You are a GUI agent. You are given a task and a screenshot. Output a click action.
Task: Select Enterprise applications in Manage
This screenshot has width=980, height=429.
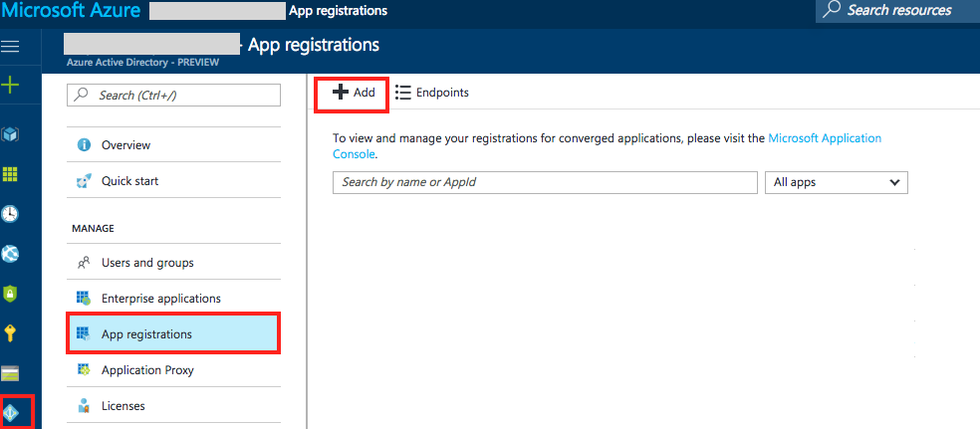pos(173,299)
